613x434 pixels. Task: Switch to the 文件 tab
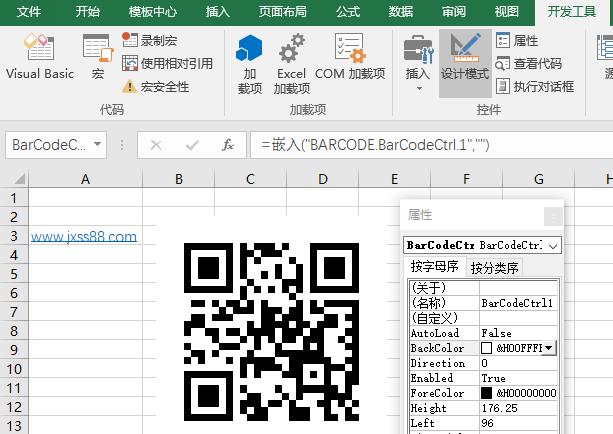29,11
